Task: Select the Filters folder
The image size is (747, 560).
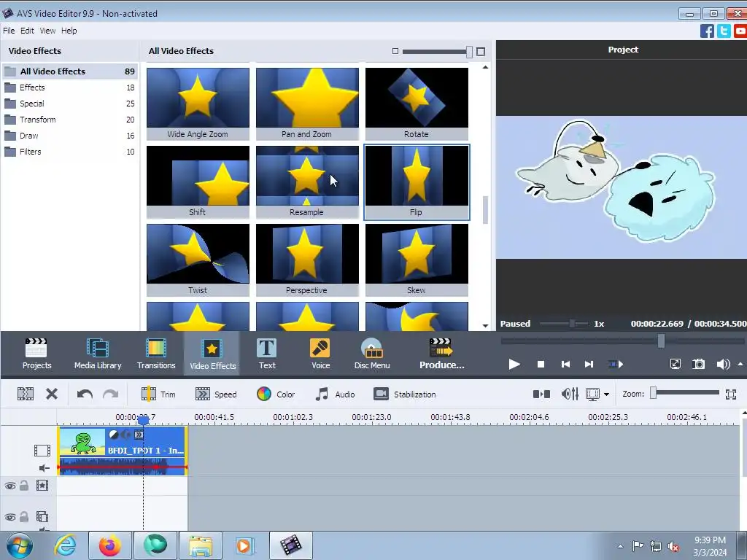Action: pyautogui.click(x=69, y=152)
